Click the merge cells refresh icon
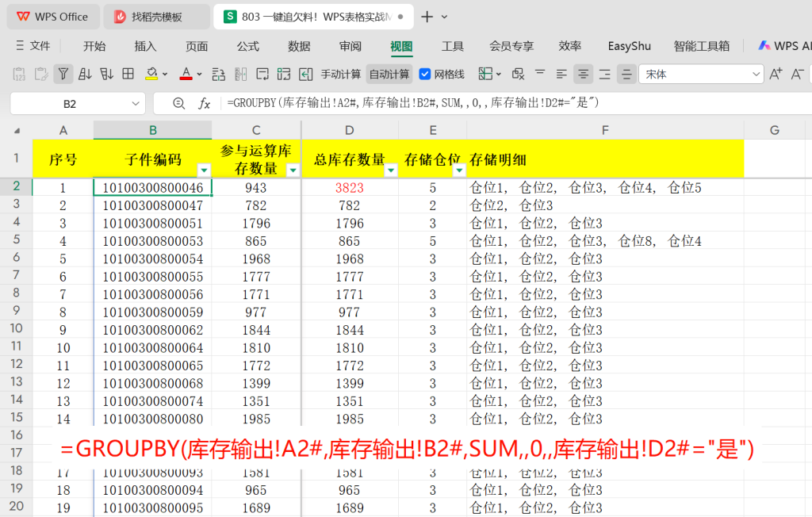The width and height of the screenshot is (812, 517). pos(284,75)
